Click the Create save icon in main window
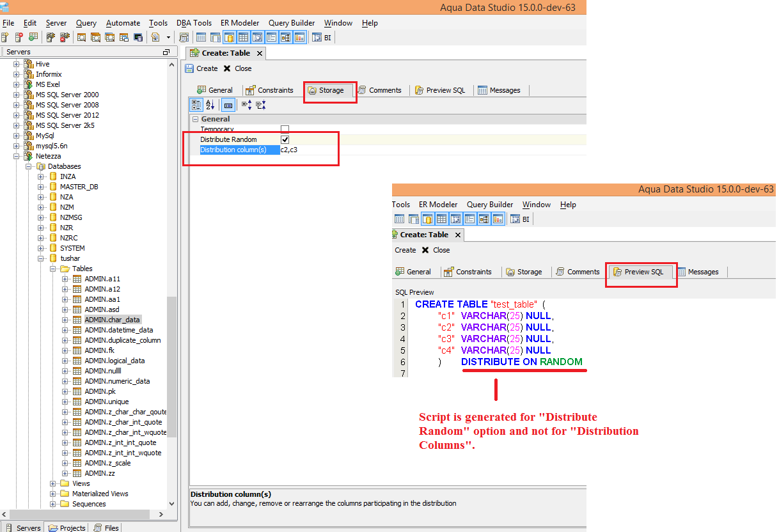 pos(189,68)
